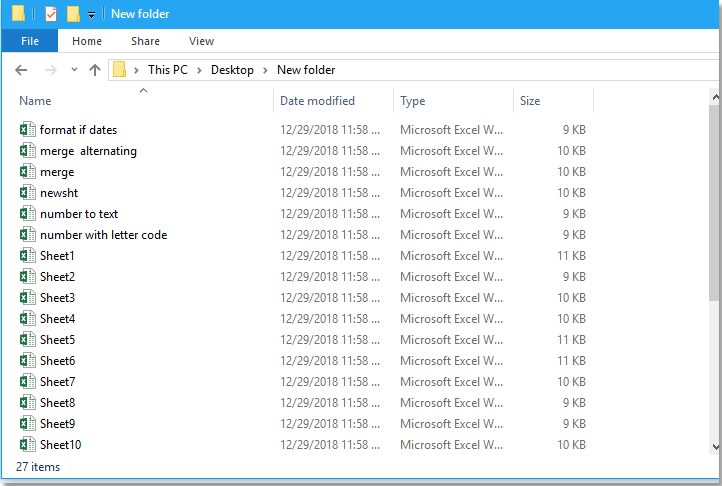The height and width of the screenshot is (486, 722).
Task: Expand the Recent locations dropdown arrow
Action: click(x=74, y=70)
